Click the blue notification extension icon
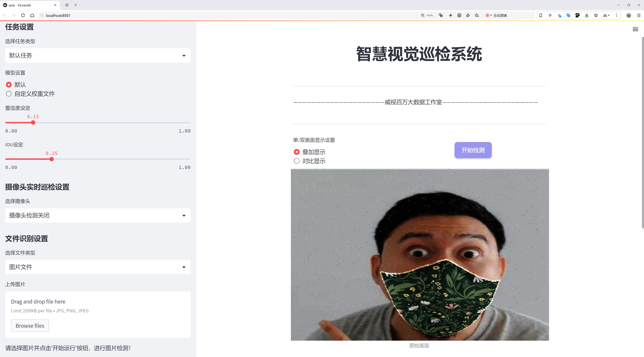Viewport: 644px width, 357px height. click(x=559, y=15)
